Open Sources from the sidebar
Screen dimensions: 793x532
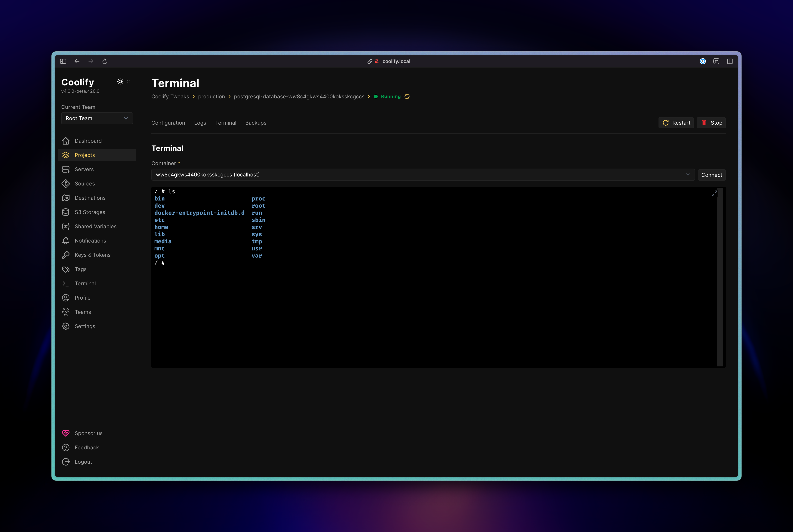point(66,184)
